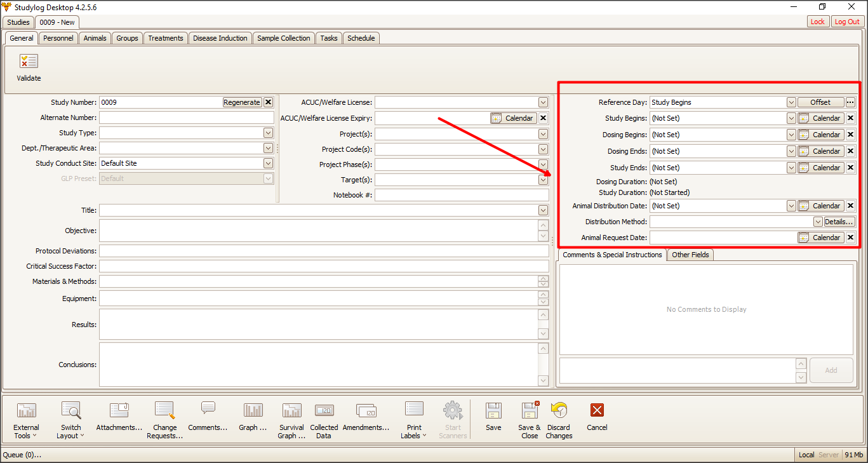Image resolution: width=868 pixels, height=463 pixels.
Task: Click the red Cancel icon
Action: tap(597, 410)
